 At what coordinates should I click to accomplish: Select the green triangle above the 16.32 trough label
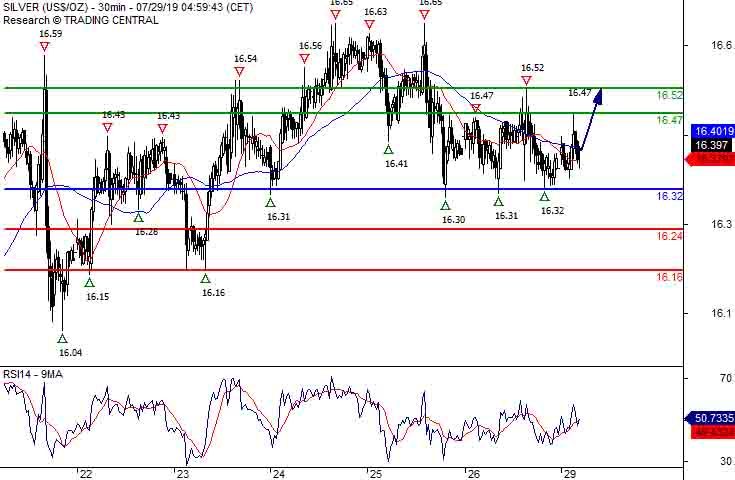coord(544,197)
